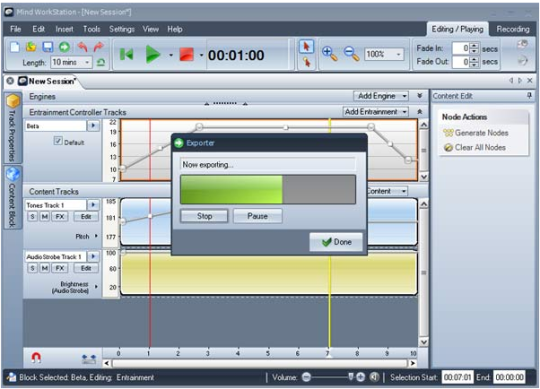Rewind playback to the start

tap(126, 54)
